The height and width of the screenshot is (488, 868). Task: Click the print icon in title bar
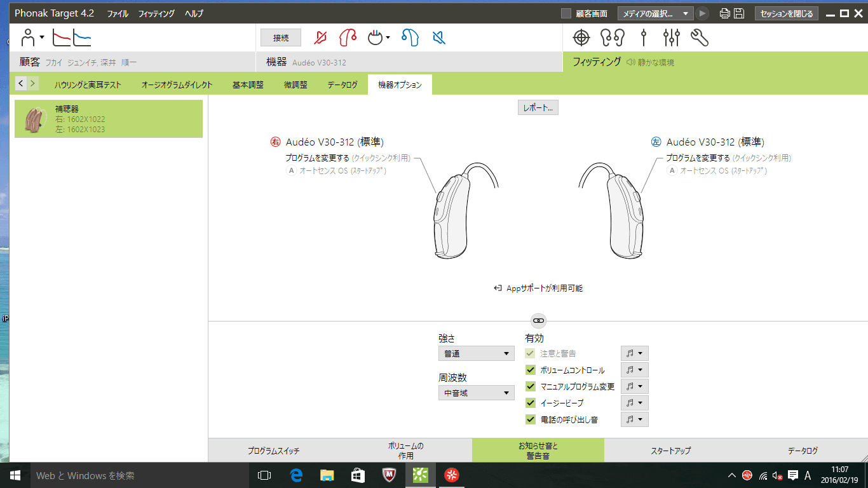coord(724,13)
